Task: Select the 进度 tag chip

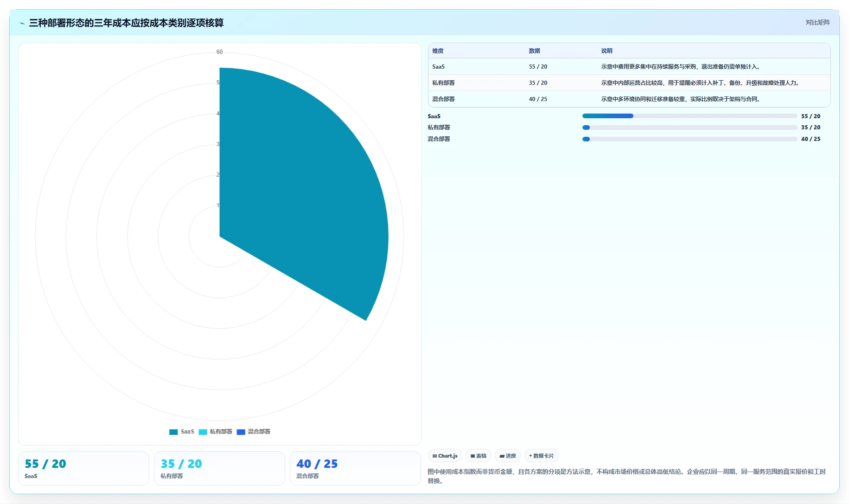Action: (x=508, y=456)
